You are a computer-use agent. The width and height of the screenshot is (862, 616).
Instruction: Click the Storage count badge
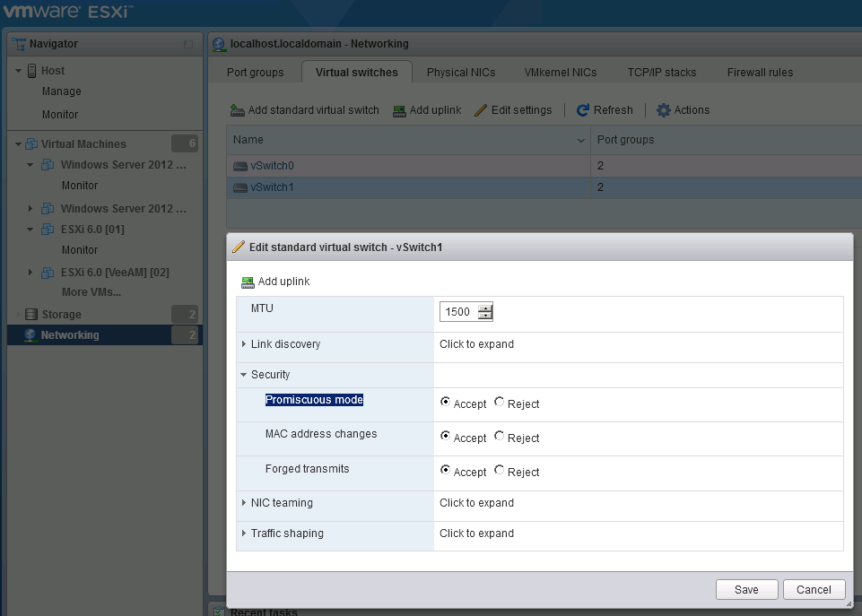(x=185, y=315)
